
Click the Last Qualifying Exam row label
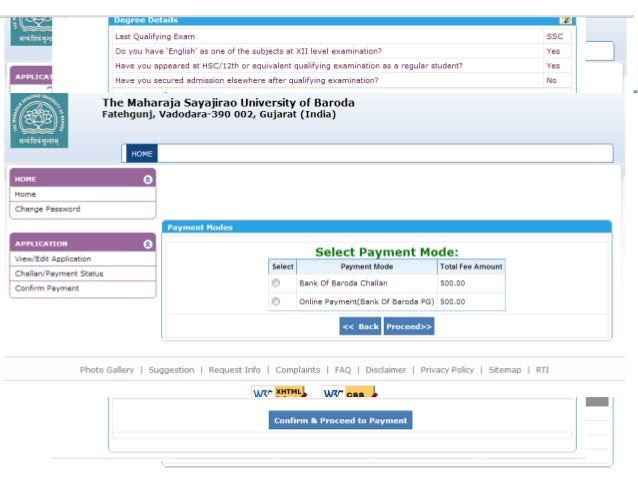(x=155, y=37)
